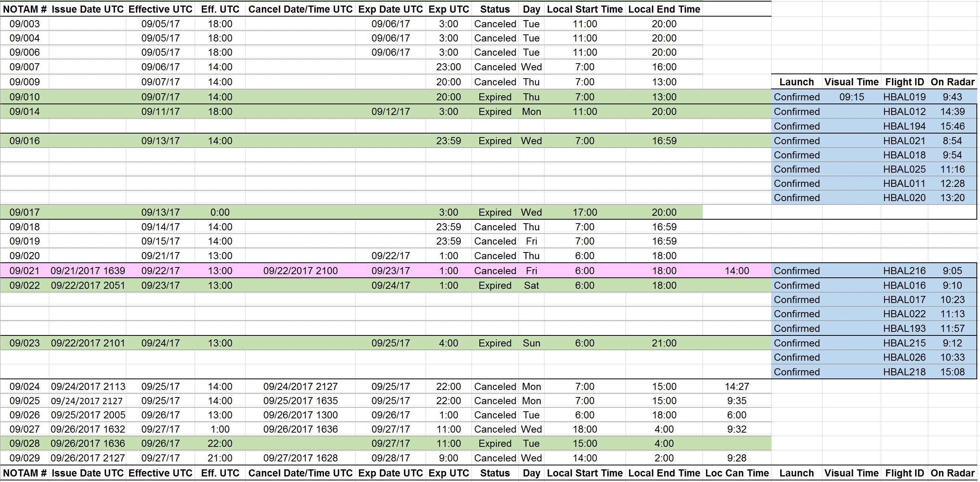This screenshot has height=482, width=980.
Task: Click cancel time 09/27/2017 1628 cell
Action: click(300, 458)
